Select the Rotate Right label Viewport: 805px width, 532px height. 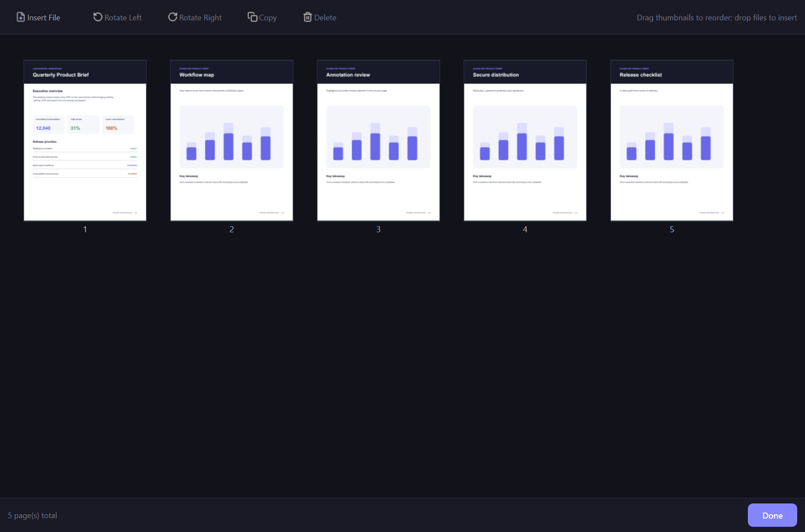pyautogui.click(x=200, y=18)
